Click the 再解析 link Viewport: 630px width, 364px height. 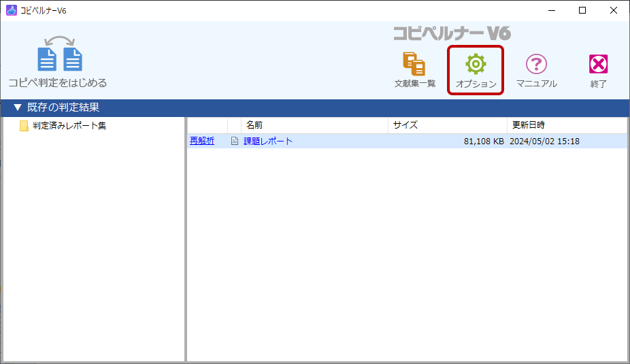coord(201,142)
